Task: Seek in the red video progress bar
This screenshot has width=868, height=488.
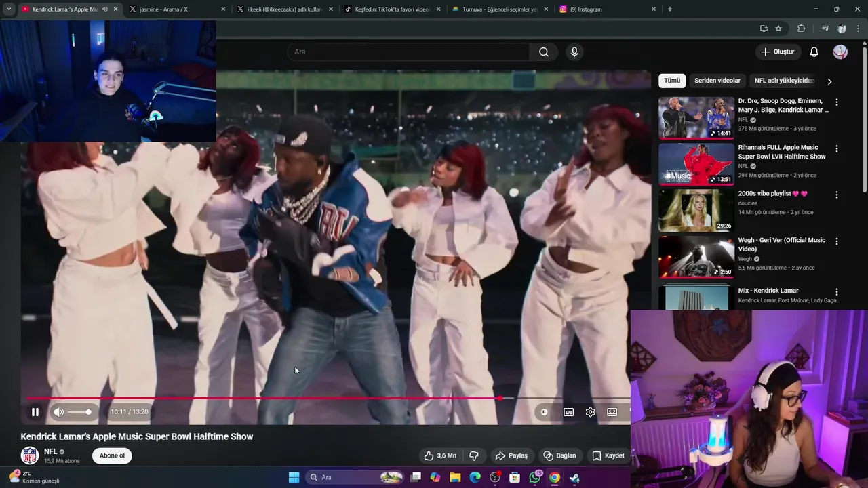Action: [329, 399]
